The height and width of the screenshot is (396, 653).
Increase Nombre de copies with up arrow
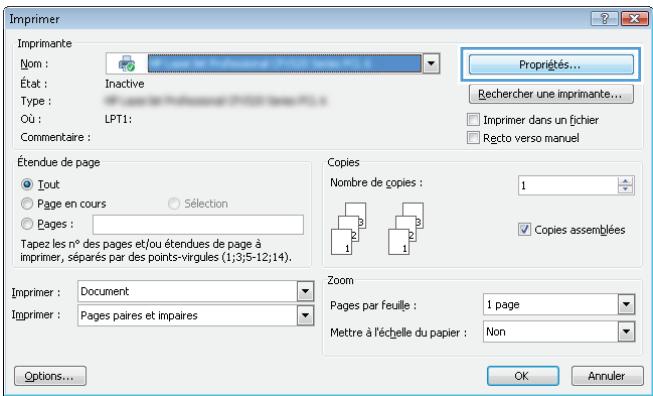coord(626,181)
